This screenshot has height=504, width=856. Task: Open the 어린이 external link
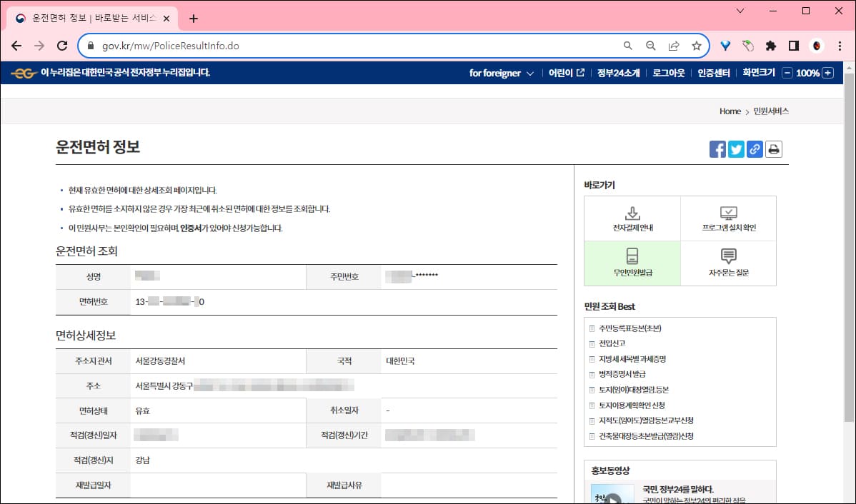pyautogui.click(x=566, y=73)
